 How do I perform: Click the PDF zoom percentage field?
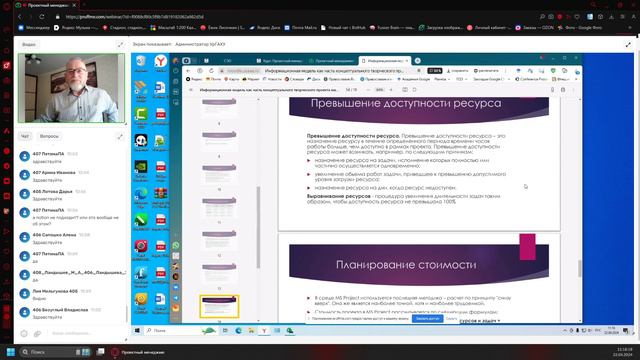(380, 90)
